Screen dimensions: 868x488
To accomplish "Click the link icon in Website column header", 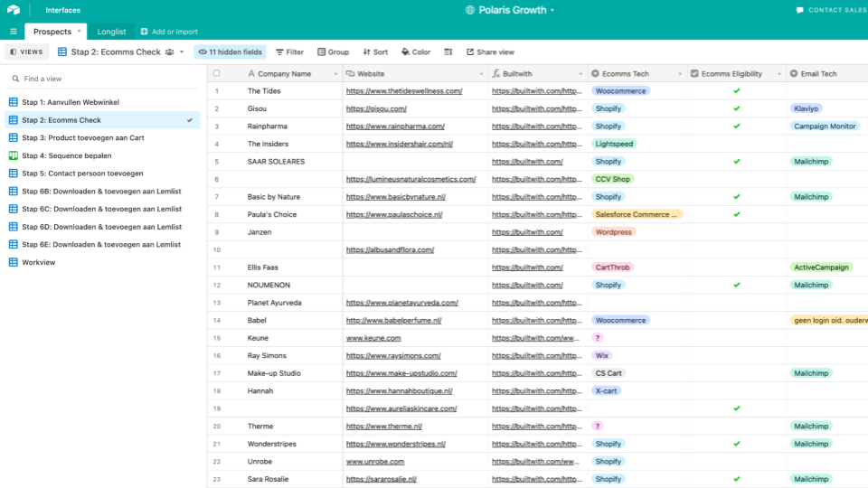I will (x=350, y=73).
